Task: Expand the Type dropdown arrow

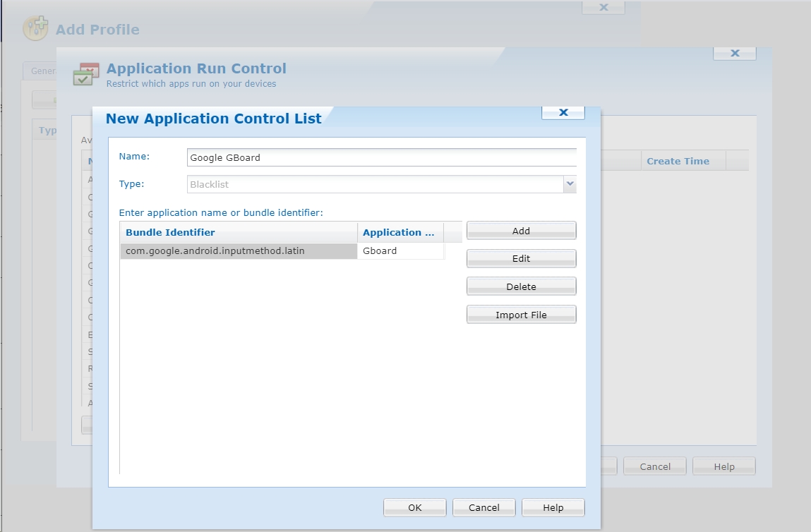Action: (570, 184)
